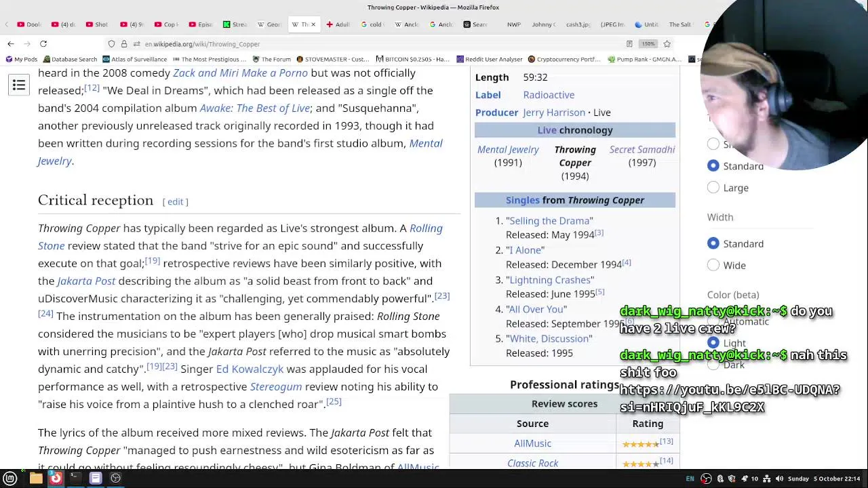
Task: Switch the EN keyboard layout indicator
Action: [690, 479]
